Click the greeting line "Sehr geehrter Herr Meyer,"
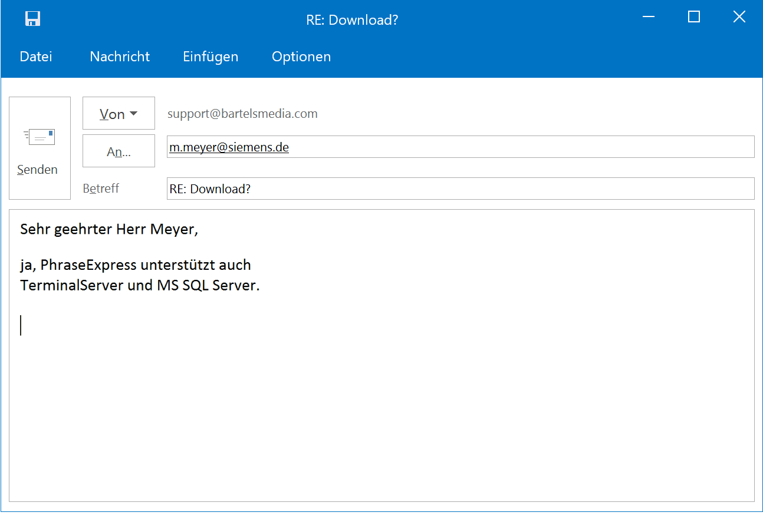 coord(109,229)
